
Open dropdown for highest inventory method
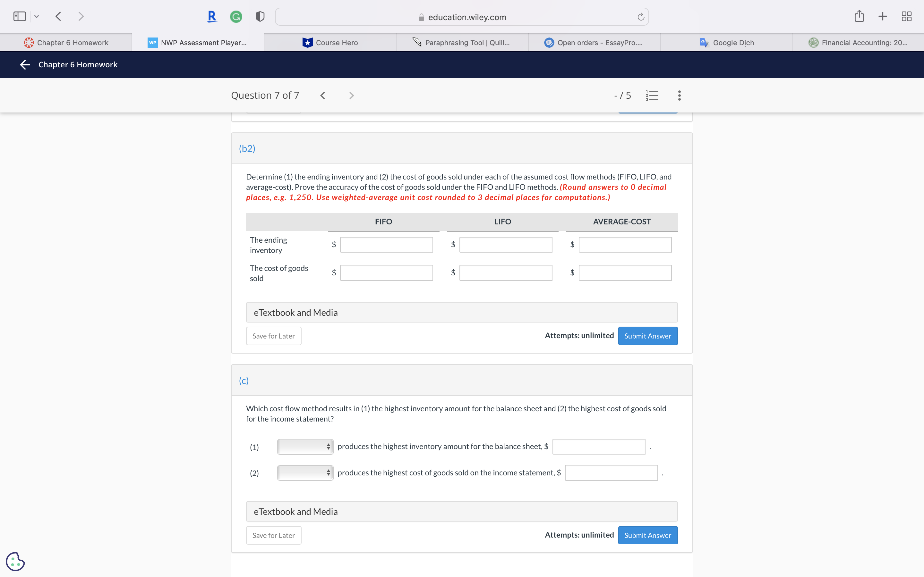305,447
